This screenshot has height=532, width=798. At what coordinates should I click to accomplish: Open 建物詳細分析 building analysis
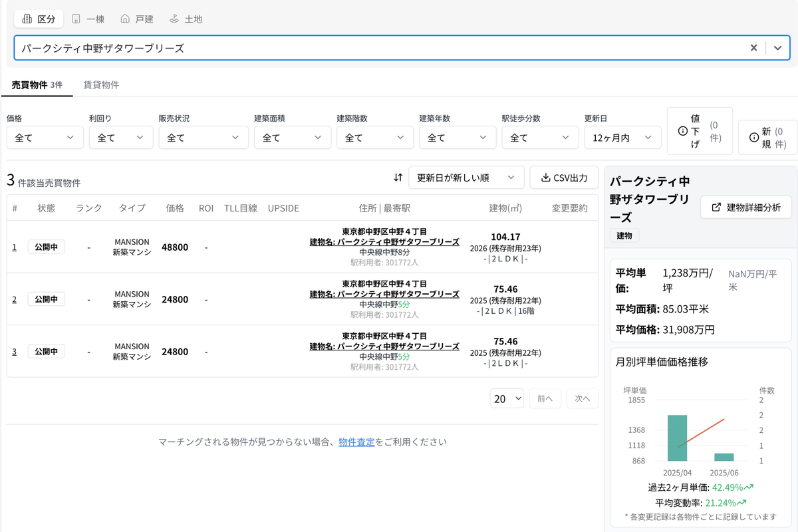745,207
